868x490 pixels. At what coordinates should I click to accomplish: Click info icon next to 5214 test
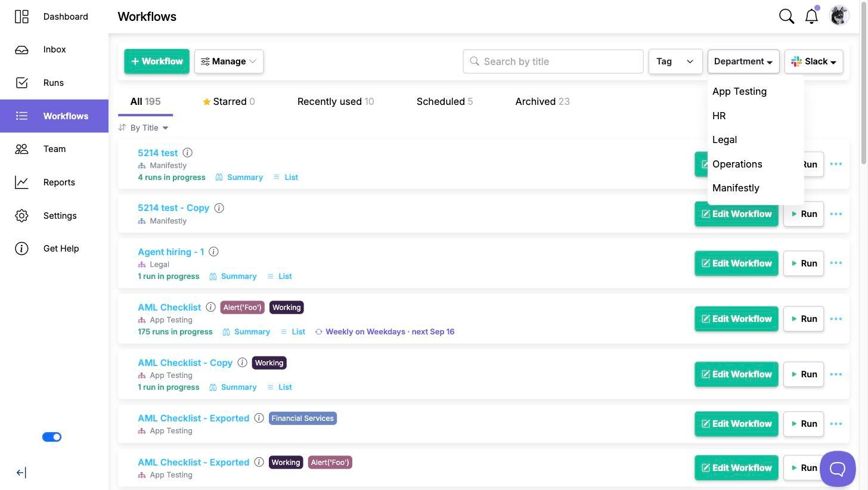[187, 153]
